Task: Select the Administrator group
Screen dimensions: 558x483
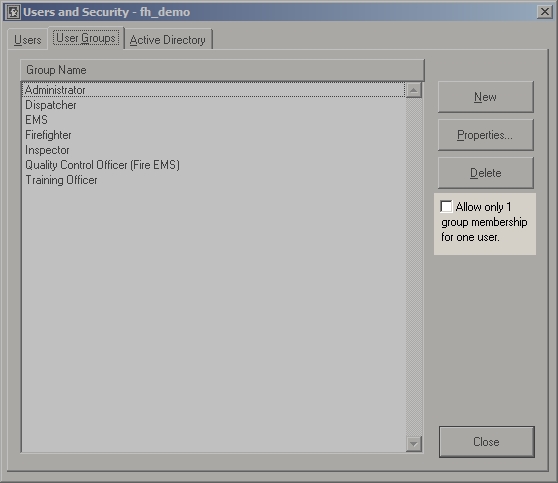Action: [x=213, y=90]
